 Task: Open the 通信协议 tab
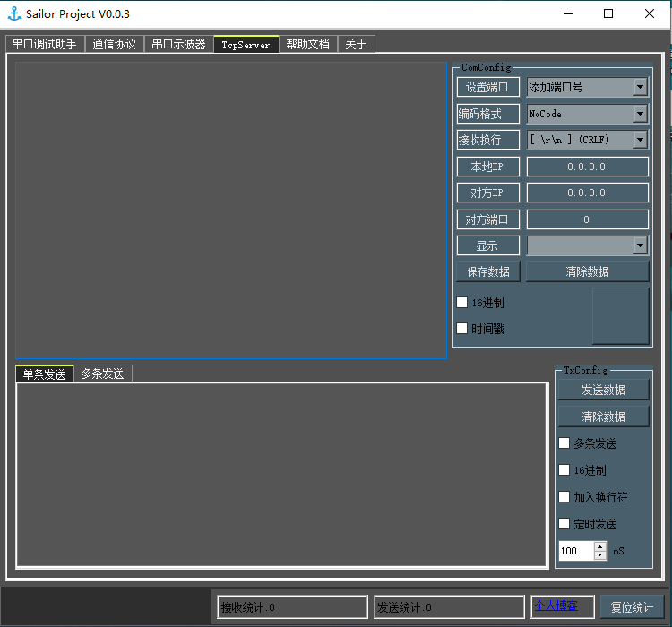click(x=115, y=44)
